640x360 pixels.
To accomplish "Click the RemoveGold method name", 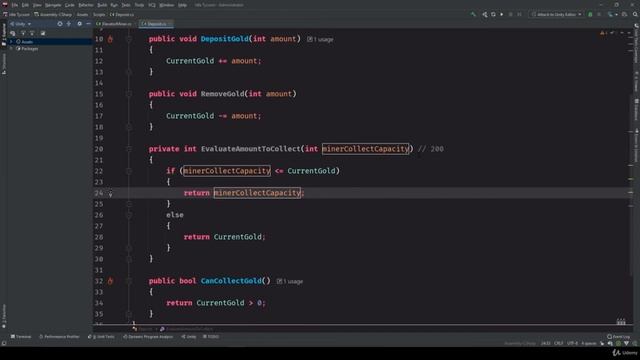I will [x=222, y=94].
